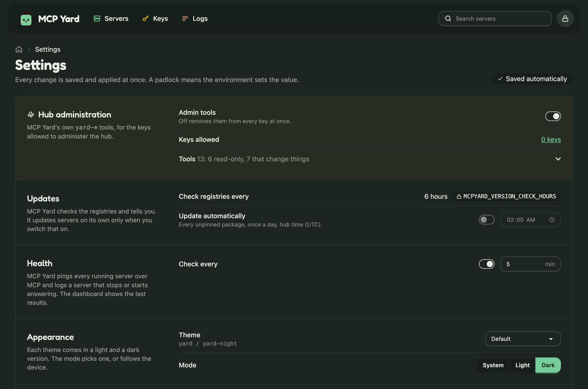
Task: Select Dark mode
Action: pos(548,365)
